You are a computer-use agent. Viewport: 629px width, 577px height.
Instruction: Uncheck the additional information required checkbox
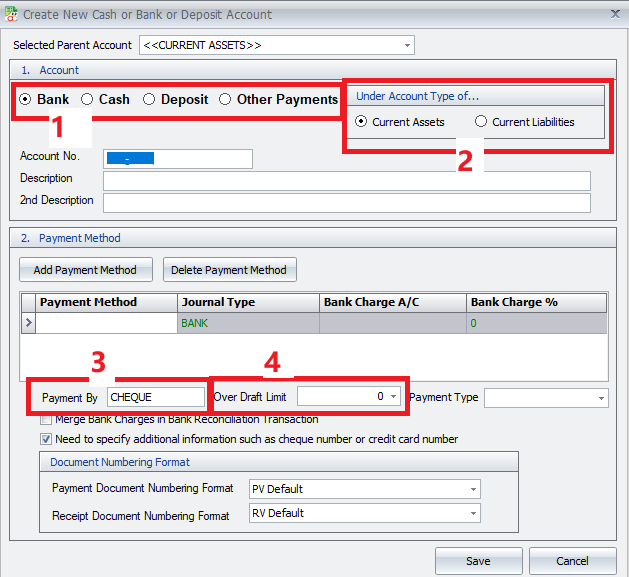[x=46, y=439]
